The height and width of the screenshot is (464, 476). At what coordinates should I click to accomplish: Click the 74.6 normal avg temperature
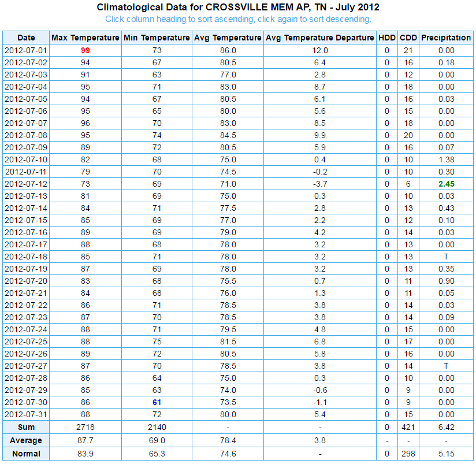(x=228, y=454)
